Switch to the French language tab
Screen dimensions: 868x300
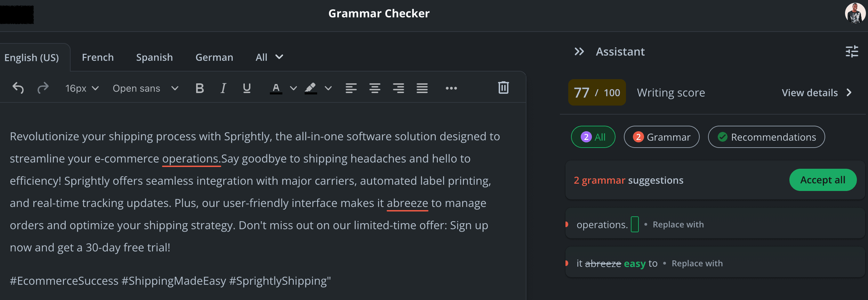coord(98,57)
